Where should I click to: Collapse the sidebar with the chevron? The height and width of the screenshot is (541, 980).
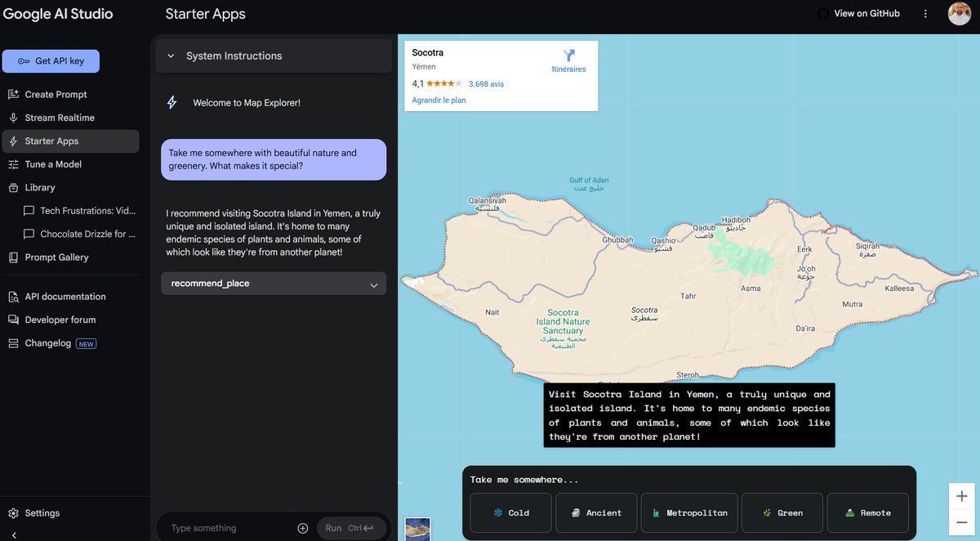tap(14, 534)
